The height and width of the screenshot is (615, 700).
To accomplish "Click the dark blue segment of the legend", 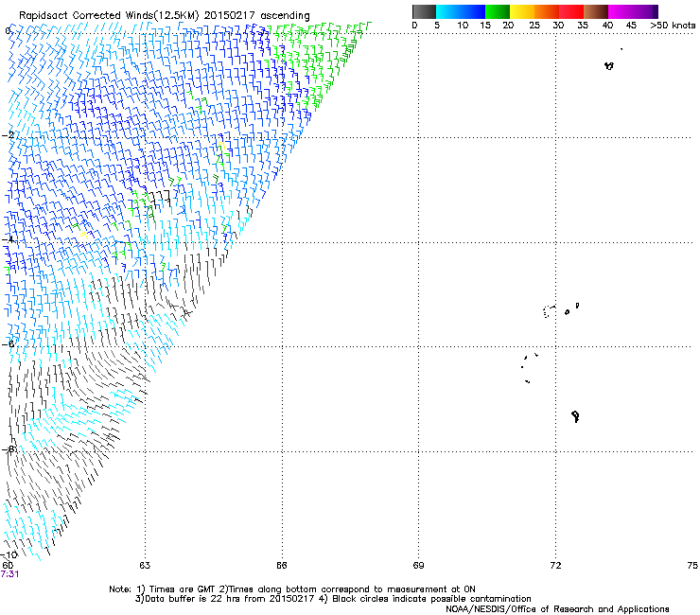I will pyautogui.click(x=473, y=11).
